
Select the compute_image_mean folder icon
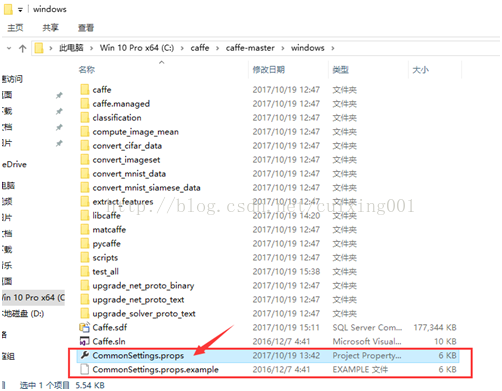pyautogui.click(x=85, y=131)
